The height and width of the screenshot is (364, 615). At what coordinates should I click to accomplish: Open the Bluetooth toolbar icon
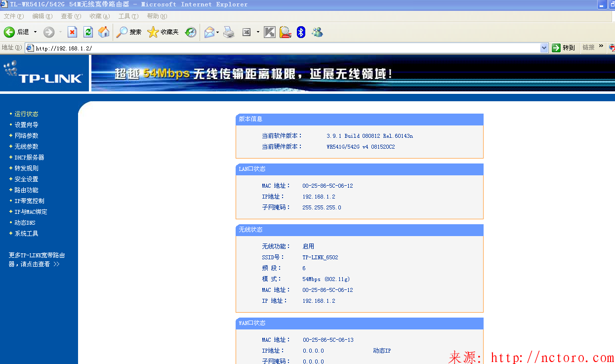click(301, 32)
